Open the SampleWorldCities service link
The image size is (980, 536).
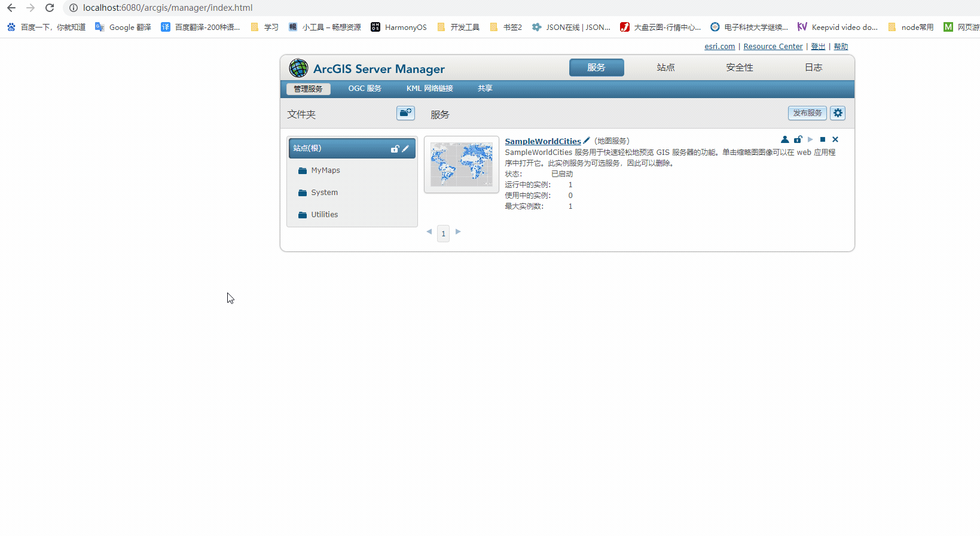point(543,141)
